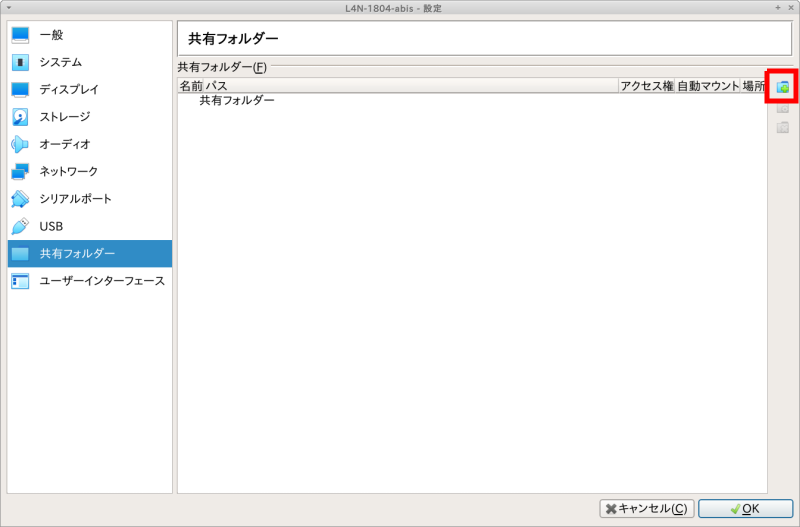800x527 pixels.
Task: Open the オーディオ settings page
Action: click(90, 144)
